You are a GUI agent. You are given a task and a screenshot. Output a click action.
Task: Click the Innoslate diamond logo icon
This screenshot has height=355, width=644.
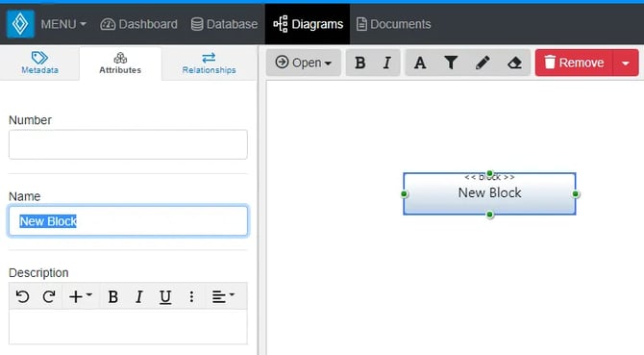pos(20,24)
